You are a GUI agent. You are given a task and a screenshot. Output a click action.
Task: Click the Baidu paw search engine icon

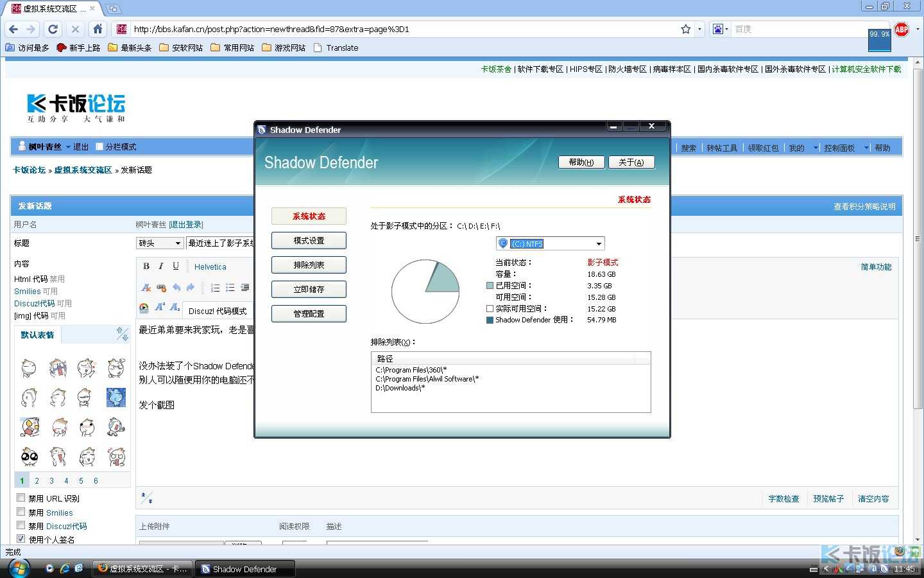pyautogui.click(x=718, y=29)
